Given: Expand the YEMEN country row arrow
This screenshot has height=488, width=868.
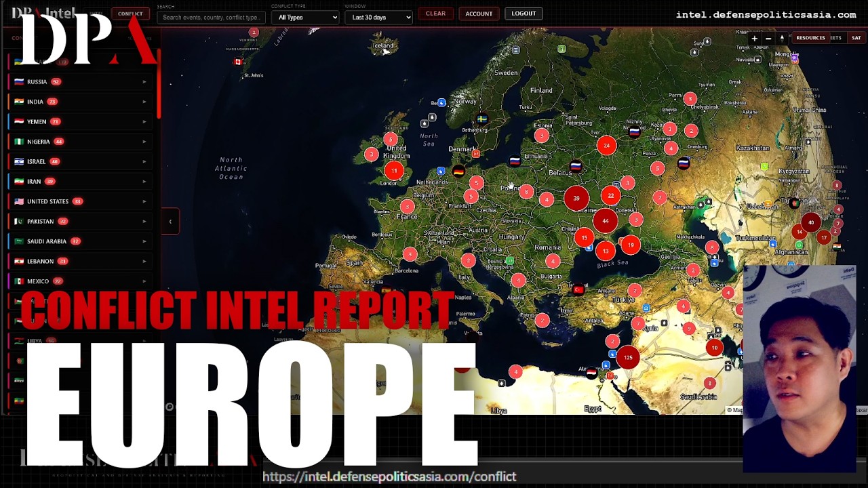Looking at the screenshot, I should [x=144, y=122].
